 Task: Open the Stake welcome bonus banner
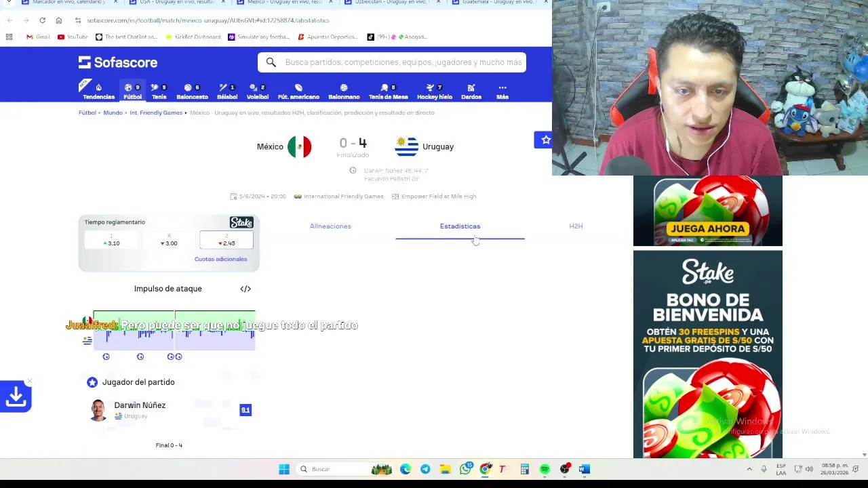coord(707,354)
